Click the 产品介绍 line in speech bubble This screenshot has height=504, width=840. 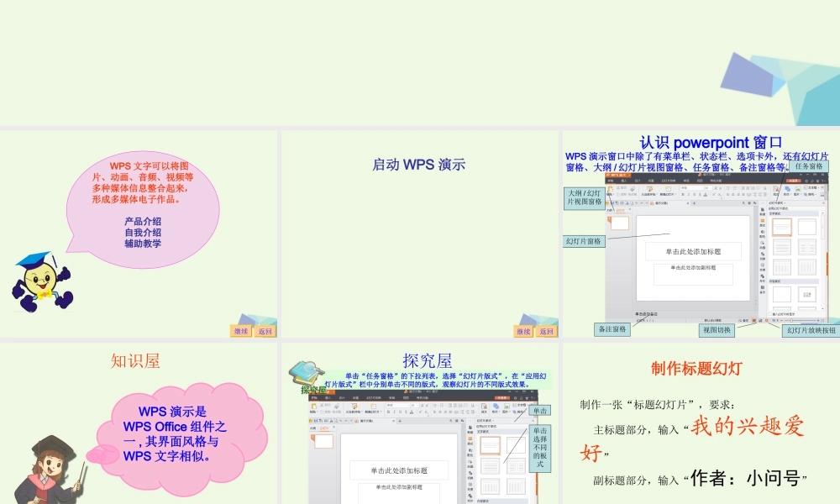click(143, 221)
